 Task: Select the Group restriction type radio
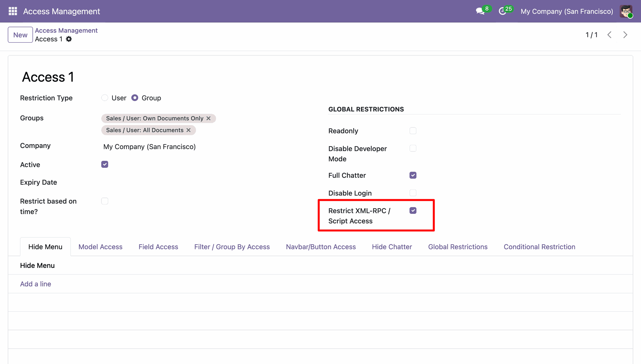[135, 98]
